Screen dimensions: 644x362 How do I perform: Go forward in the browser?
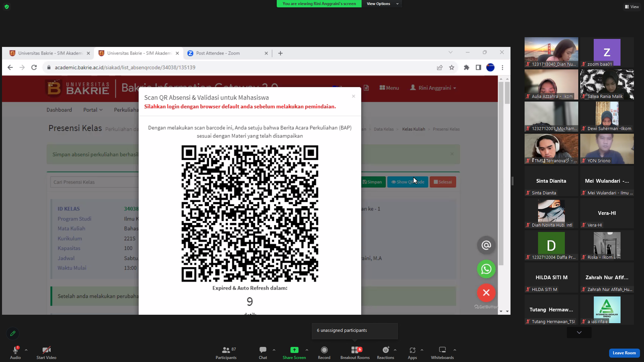22,67
